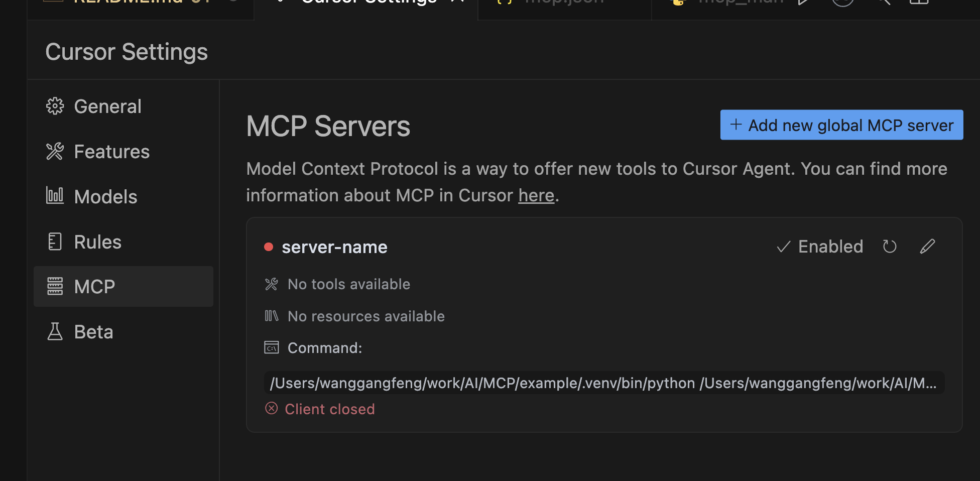Open the Features settings section
This screenshot has height=481, width=980.
[x=124, y=152]
